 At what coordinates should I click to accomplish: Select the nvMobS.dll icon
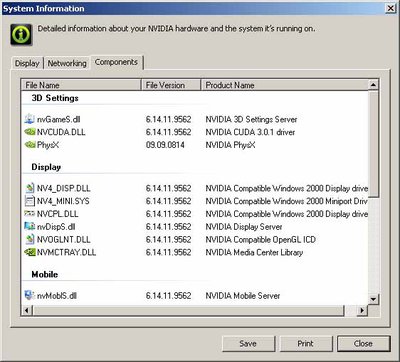click(x=30, y=295)
